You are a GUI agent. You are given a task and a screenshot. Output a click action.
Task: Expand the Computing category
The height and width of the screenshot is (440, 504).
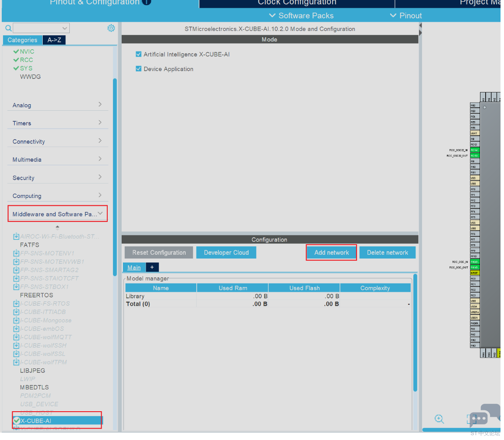pos(58,195)
